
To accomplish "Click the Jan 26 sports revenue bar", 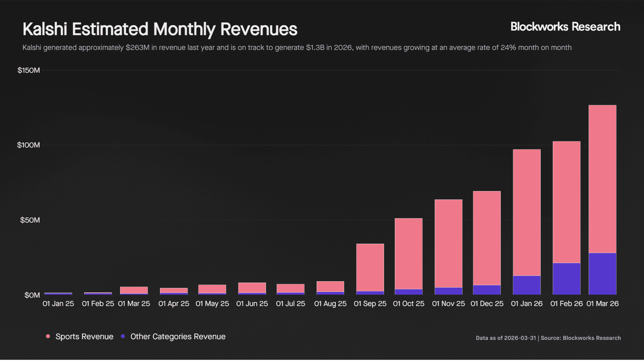I will click(527, 212).
